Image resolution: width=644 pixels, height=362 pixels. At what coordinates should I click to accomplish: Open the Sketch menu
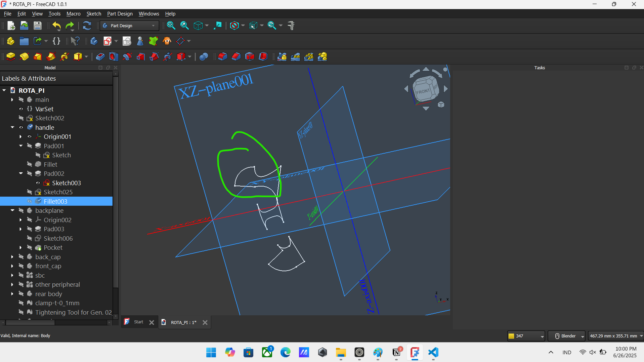(x=93, y=14)
